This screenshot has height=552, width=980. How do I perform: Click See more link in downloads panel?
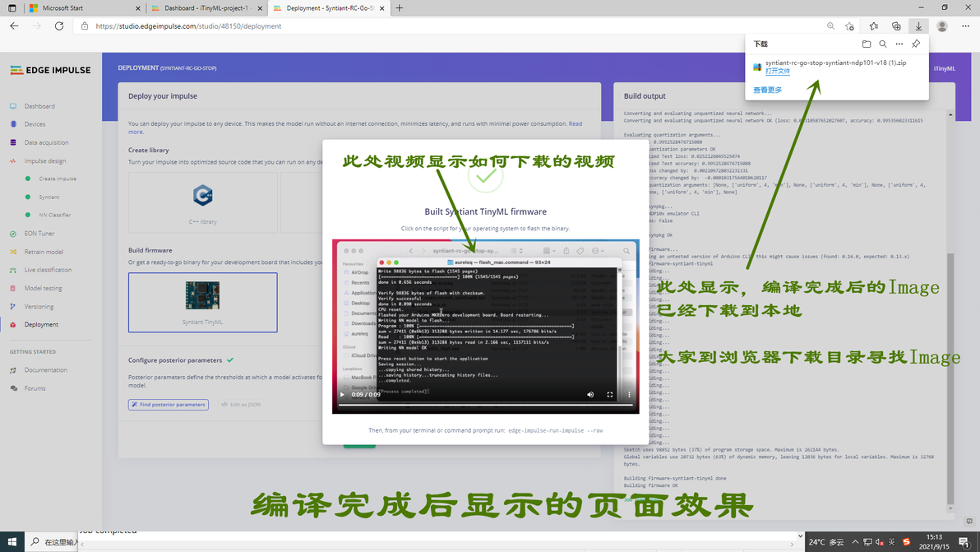coord(768,90)
